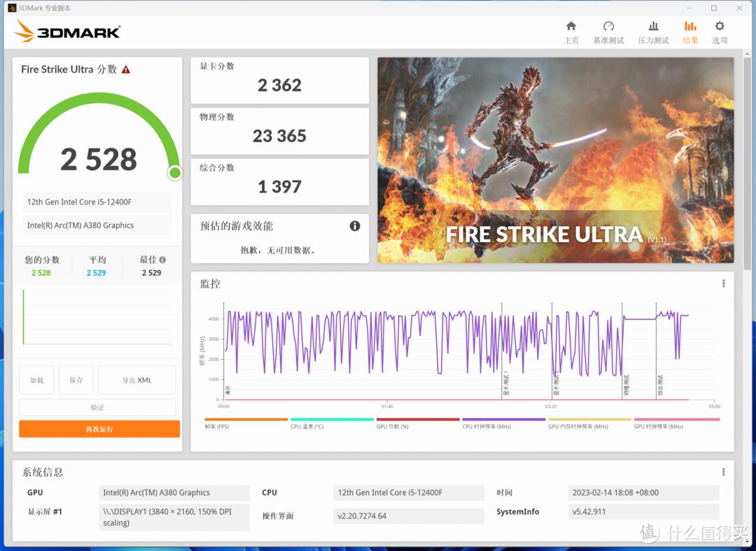
Task: Open the 监控 panel kebab menu
Action: (723, 283)
